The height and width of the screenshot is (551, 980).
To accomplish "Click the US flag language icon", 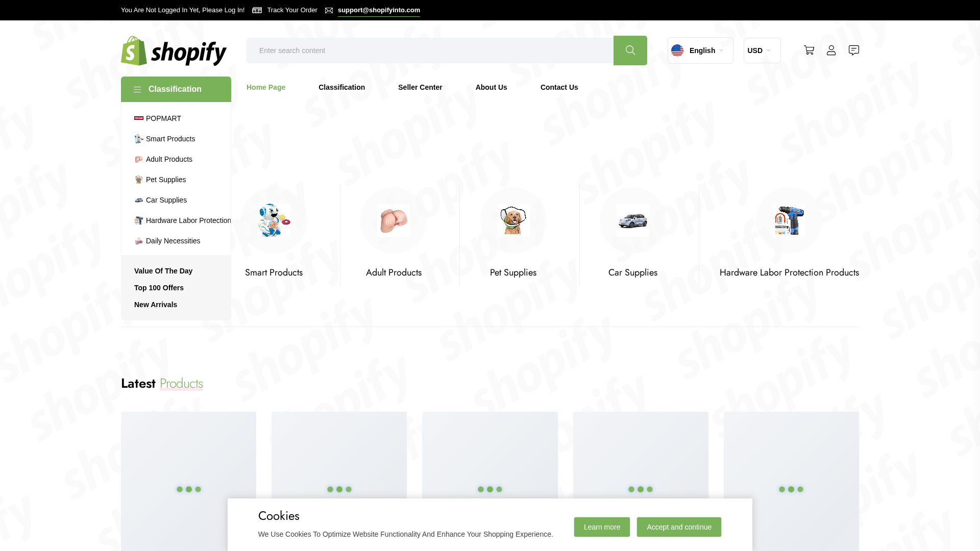I will tap(677, 51).
